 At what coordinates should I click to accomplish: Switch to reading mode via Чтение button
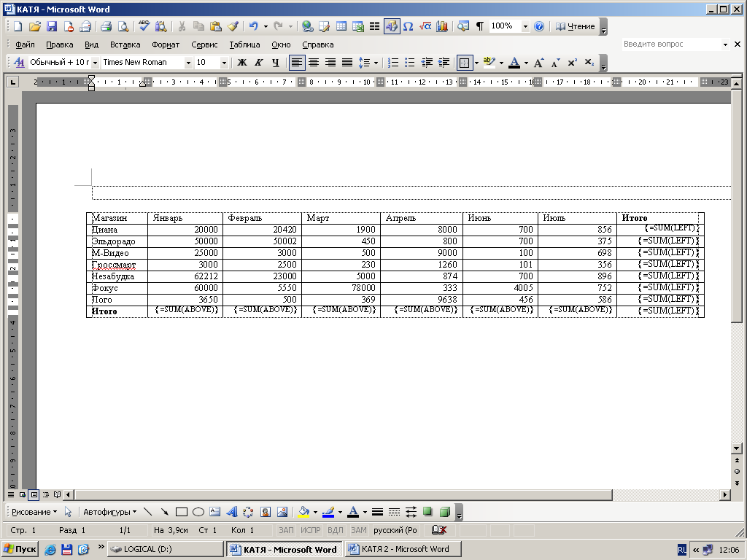(576, 27)
